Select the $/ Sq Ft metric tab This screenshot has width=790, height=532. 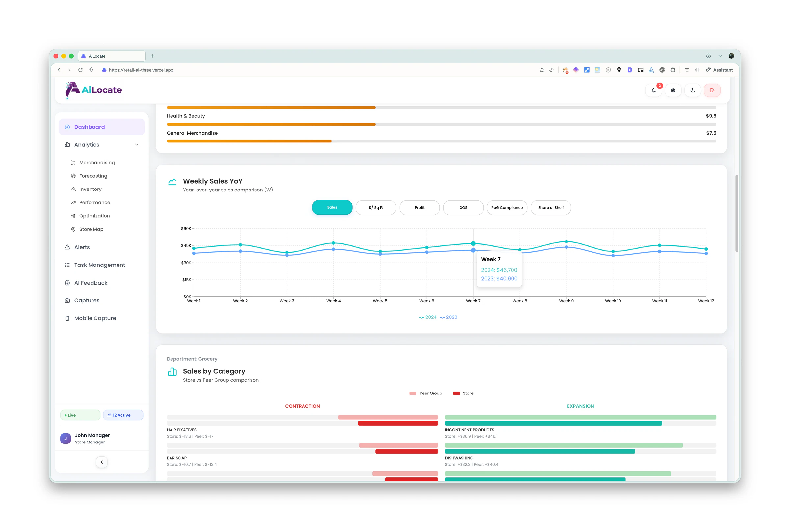coord(376,208)
